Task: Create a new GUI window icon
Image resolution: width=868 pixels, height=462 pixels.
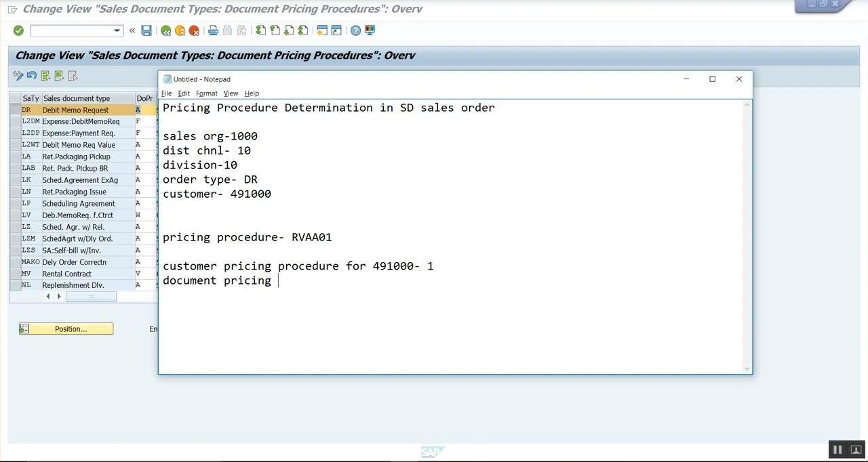Action: (x=322, y=30)
